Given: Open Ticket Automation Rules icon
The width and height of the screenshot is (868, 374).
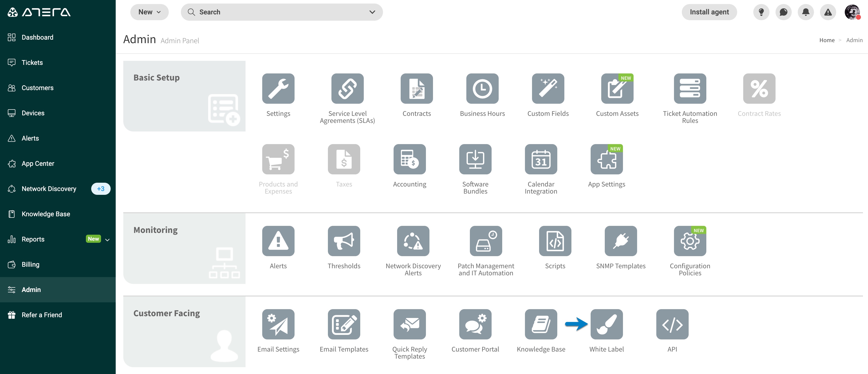Looking at the screenshot, I should (x=690, y=89).
